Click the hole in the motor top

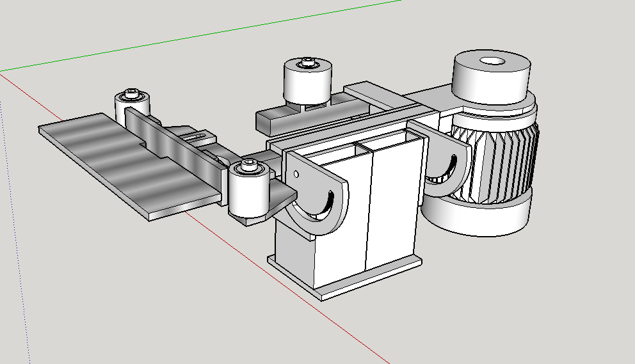click(x=493, y=63)
